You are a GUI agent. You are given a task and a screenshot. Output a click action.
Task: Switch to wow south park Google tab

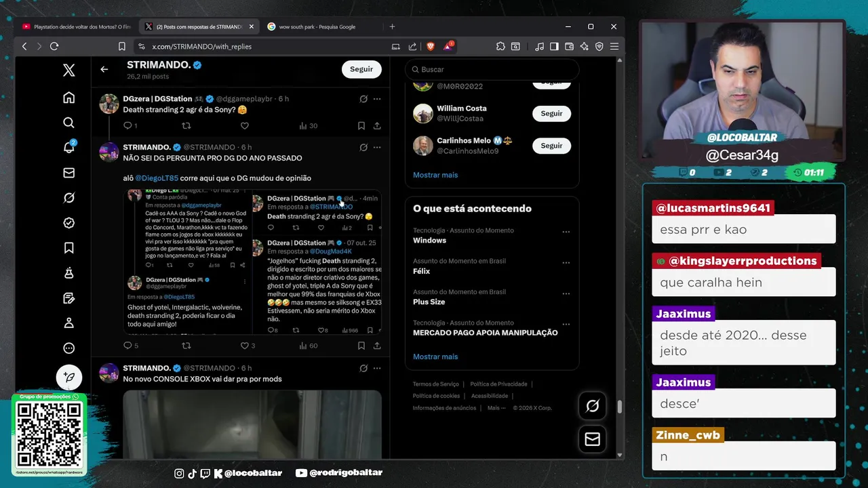pos(317,26)
